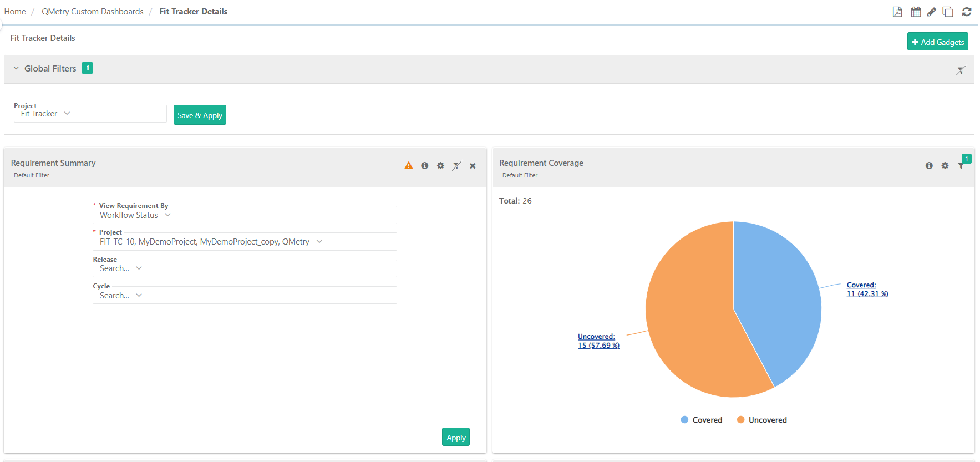This screenshot has width=980, height=462.
Task: Open settings gear in Requirement Summary
Action: 440,165
